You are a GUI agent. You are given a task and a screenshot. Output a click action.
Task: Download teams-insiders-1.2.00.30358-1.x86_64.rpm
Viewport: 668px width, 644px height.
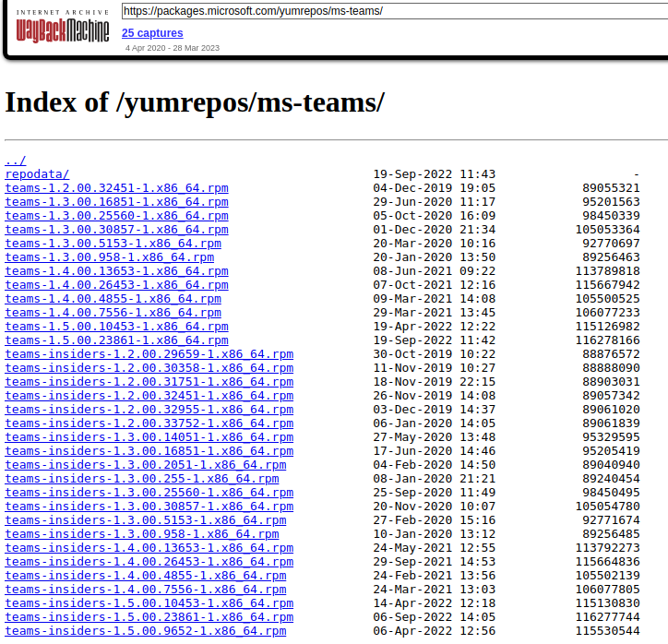[x=149, y=368]
